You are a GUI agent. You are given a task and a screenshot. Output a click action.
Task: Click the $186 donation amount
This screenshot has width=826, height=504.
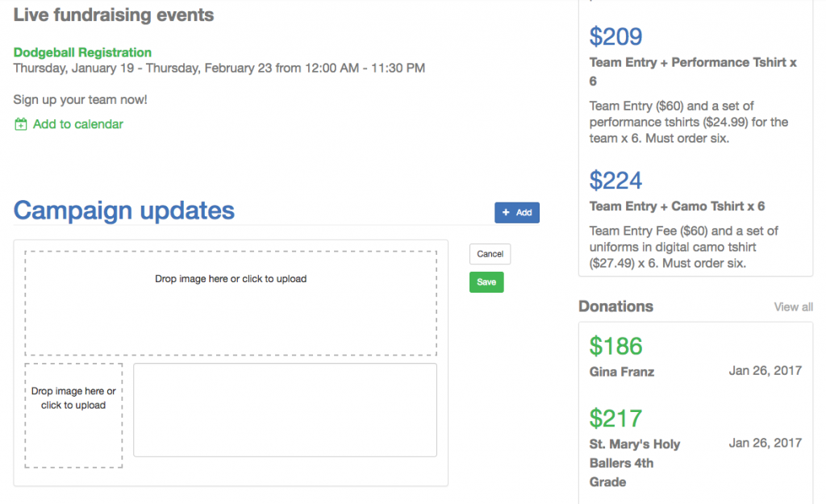tap(615, 347)
